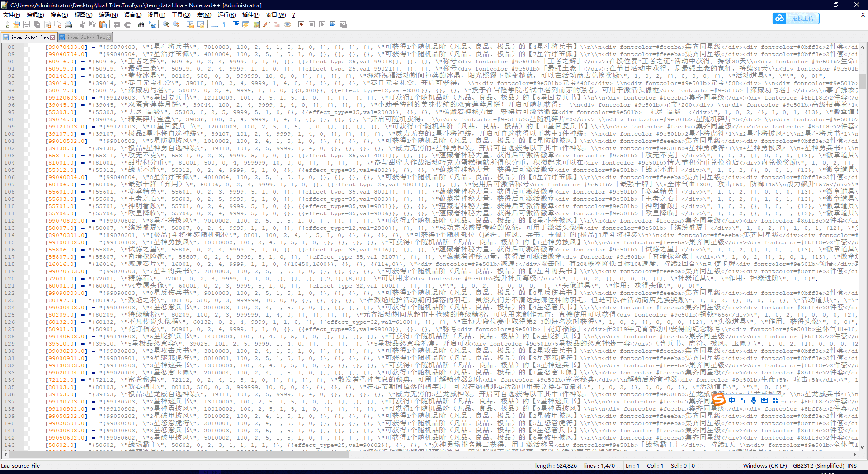Click the vertical scrollbar down arrow
This screenshot has height=474, width=868.
(863, 447)
